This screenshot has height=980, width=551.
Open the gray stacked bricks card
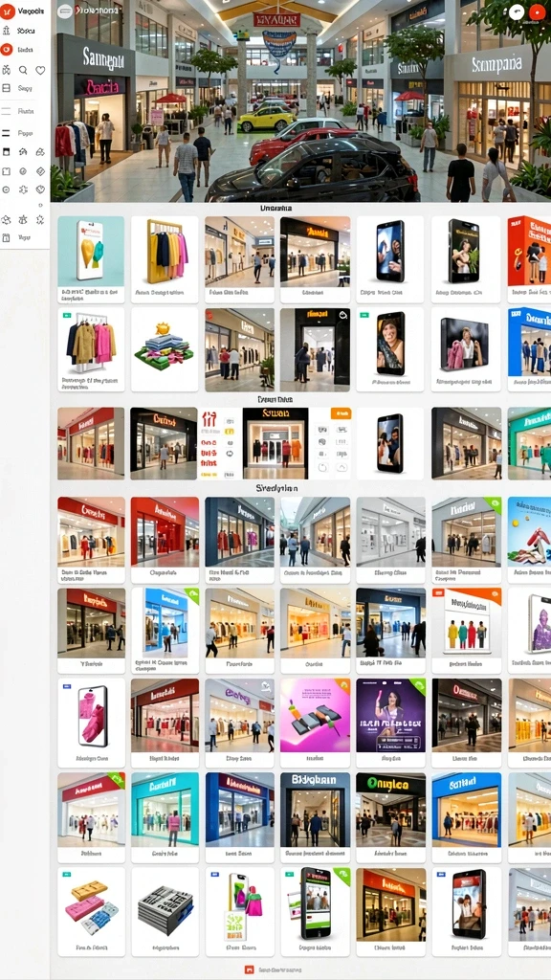coord(165,911)
